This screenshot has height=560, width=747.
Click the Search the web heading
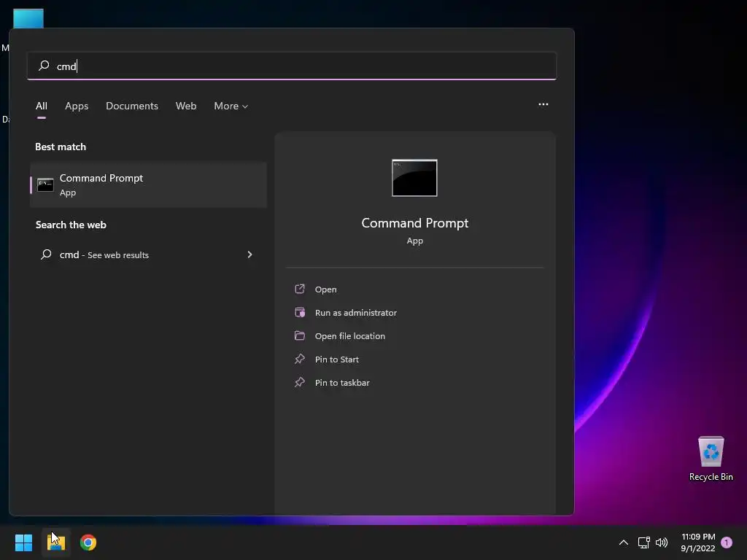[x=71, y=225]
